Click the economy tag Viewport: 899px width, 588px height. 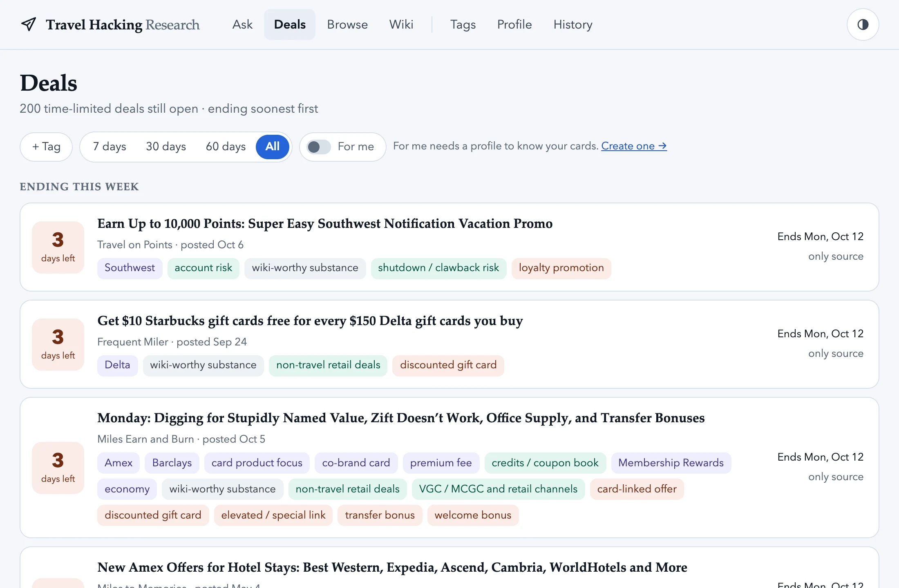point(127,489)
